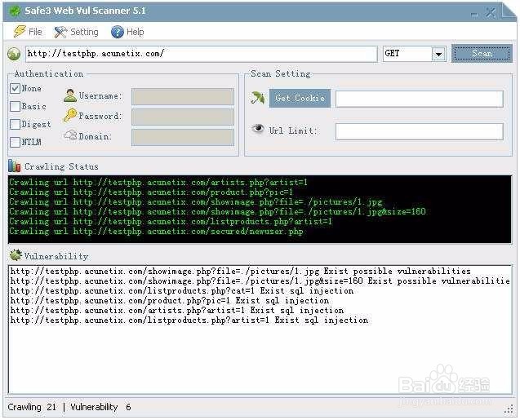This screenshot has height=420, width=520.
Task: Click the Scan button
Action: tap(482, 53)
